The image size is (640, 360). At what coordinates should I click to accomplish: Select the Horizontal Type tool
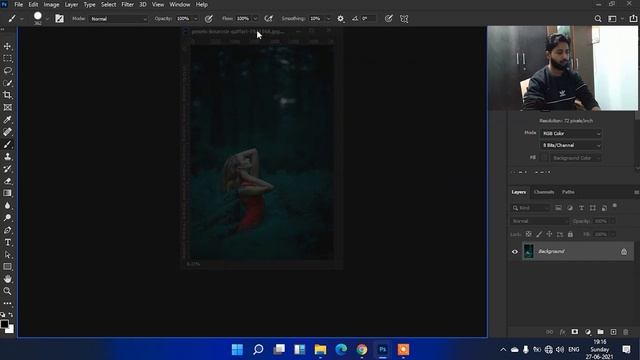(7, 242)
